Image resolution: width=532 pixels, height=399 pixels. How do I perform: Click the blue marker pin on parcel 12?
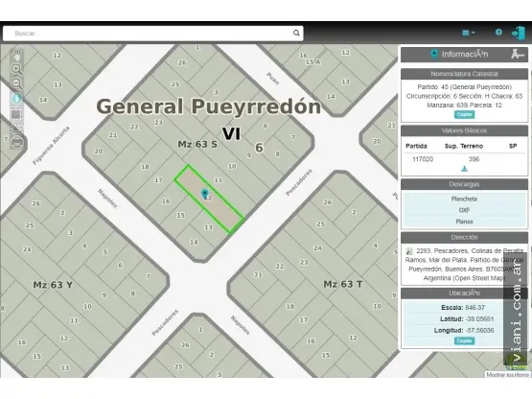(x=204, y=194)
